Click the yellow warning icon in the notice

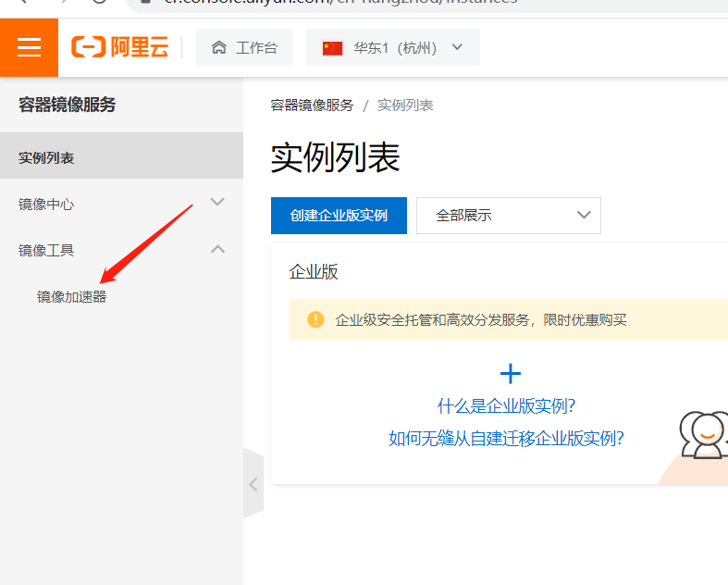click(x=315, y=319)
